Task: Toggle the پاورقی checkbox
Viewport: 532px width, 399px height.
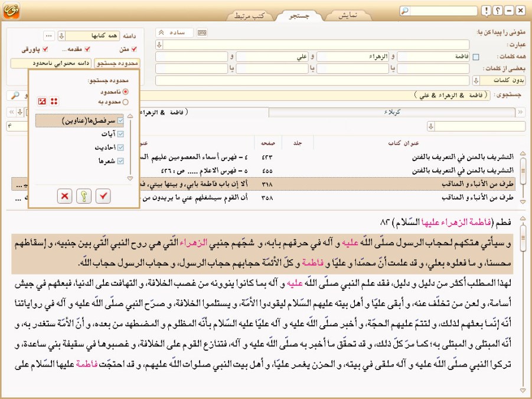Action: (x=45, y=49)
